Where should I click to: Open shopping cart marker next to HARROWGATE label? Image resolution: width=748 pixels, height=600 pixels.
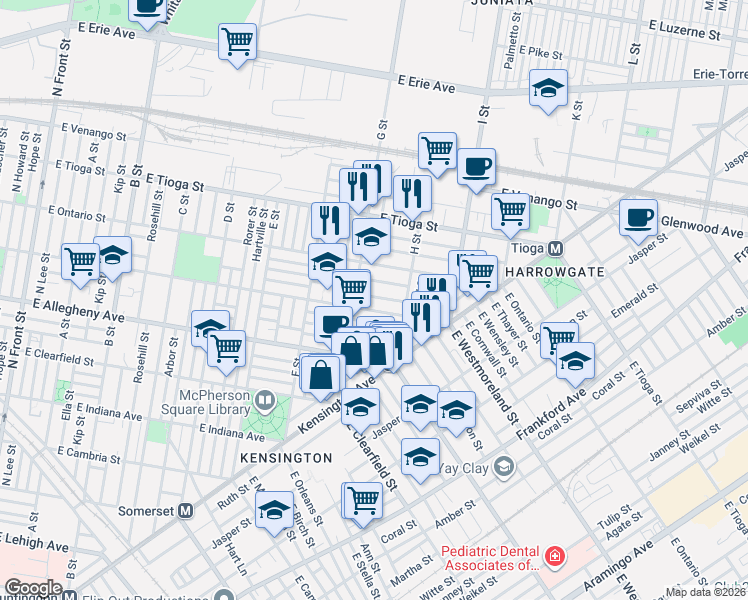click(478, 278)
